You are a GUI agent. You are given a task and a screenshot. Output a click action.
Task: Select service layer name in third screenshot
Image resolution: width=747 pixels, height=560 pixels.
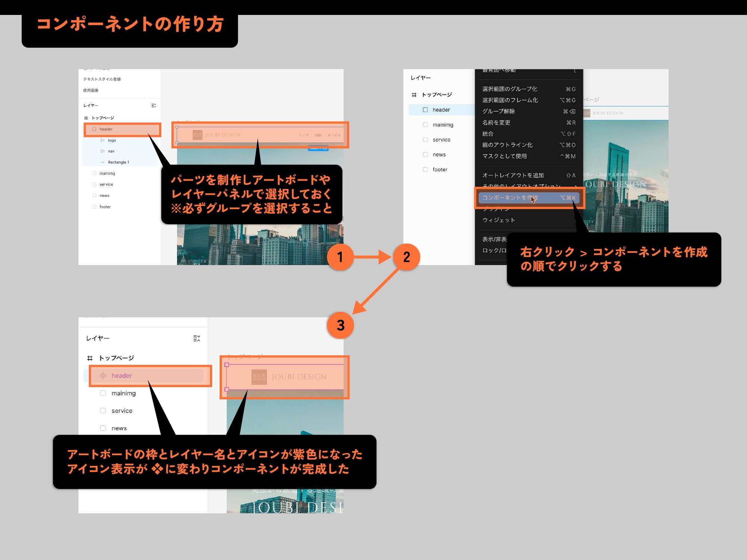(x=122, y=411)
